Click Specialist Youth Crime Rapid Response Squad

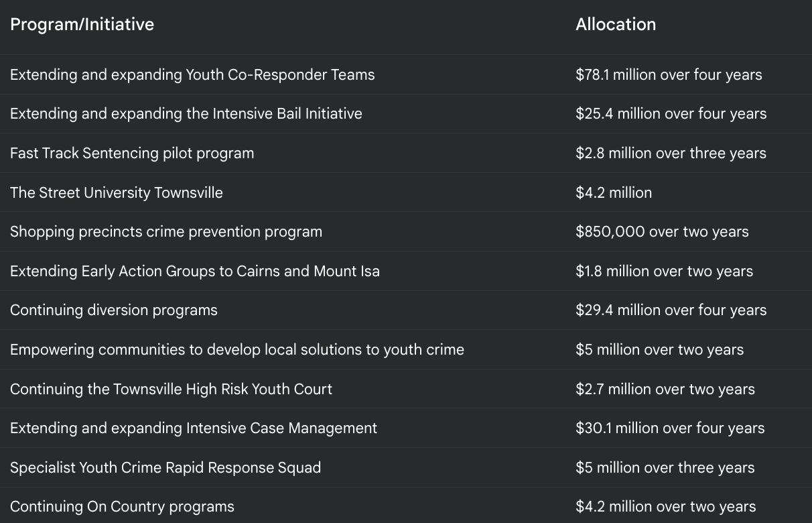165,467
